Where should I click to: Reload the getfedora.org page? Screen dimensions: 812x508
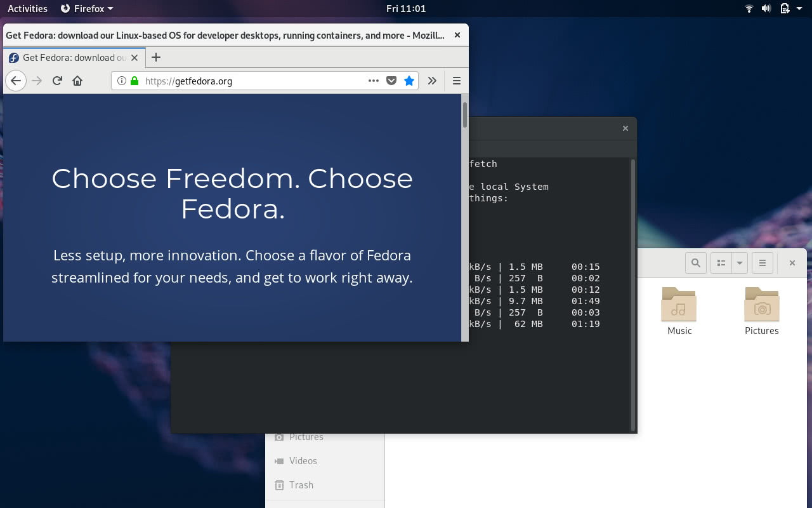pos(57,81)
